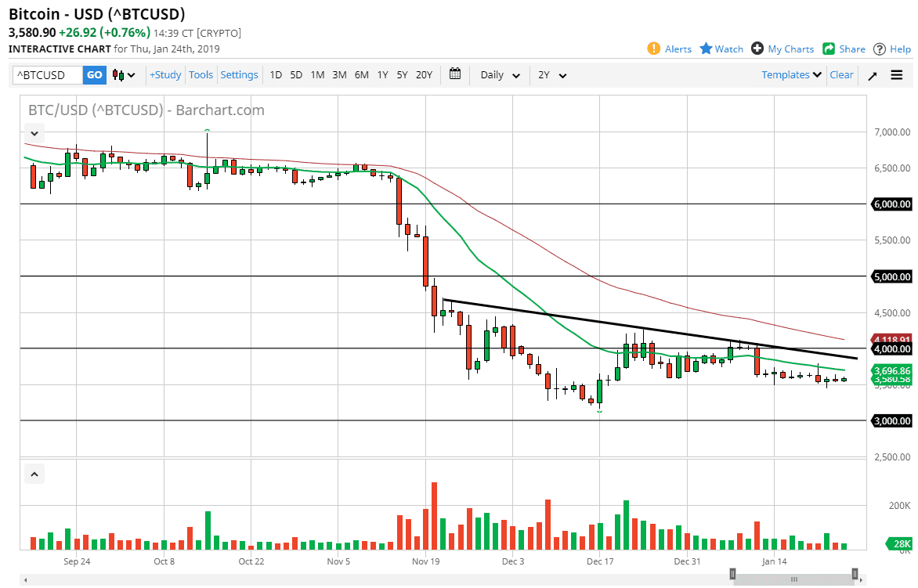Collapse the main price chart panel

click(x=34, y=133)
